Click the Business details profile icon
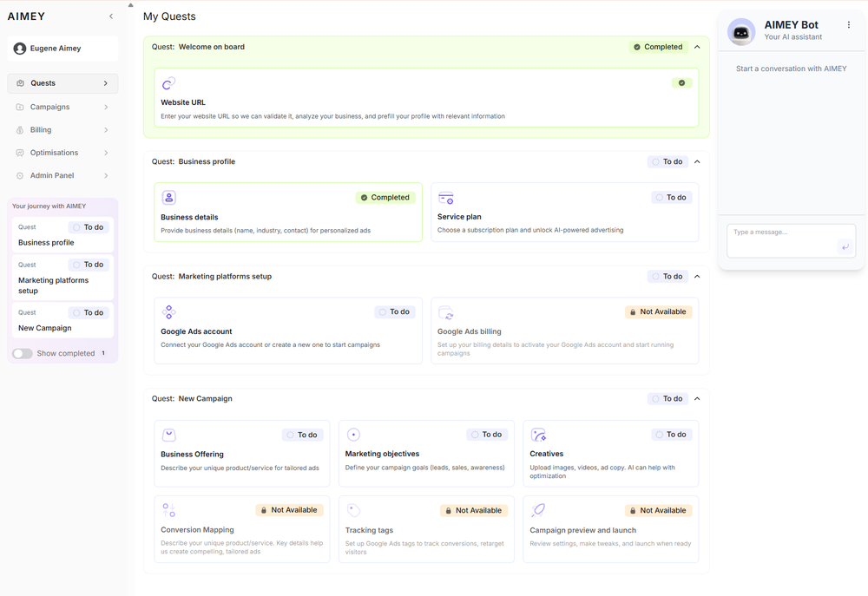This screenshot has width=868, height=596. (x=168, y=198)
